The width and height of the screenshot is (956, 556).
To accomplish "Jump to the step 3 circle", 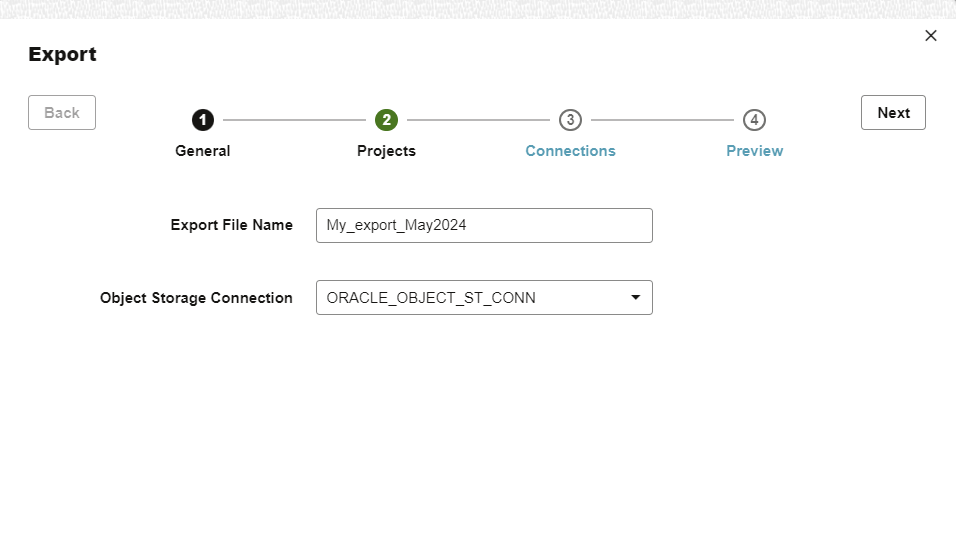I will pos(570,120).
